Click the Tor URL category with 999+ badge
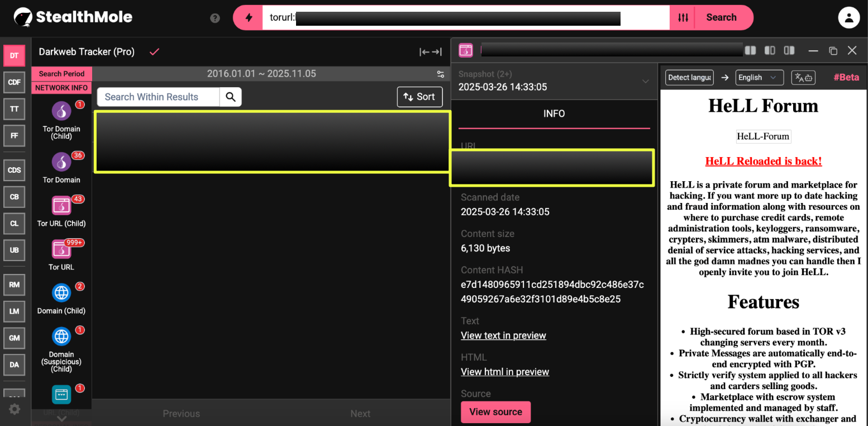This screenshot has height=426, width=868. coord(61,249)
